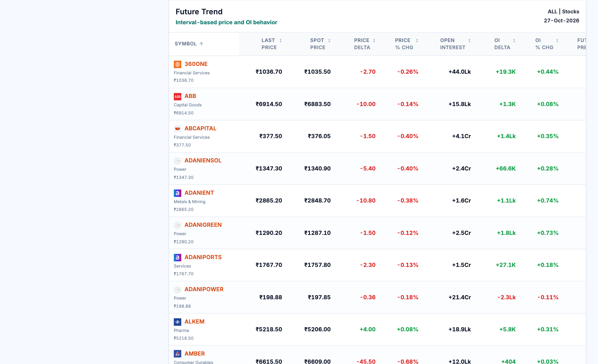The width and height of the screenshot is (598, 364).
Task: Open the ABB symbol link
Action: point(190,96)
